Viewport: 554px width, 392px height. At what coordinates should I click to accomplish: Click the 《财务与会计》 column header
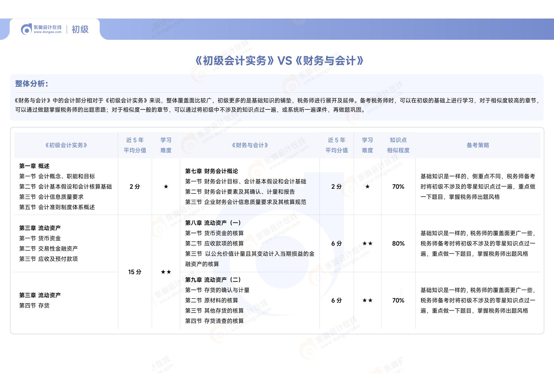(250, 145)
